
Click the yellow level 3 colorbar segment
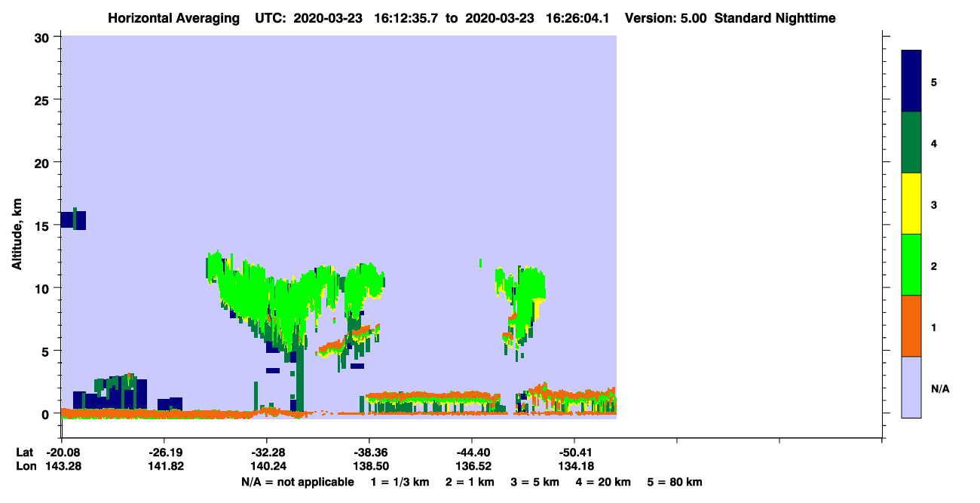[x=911, y=204]
